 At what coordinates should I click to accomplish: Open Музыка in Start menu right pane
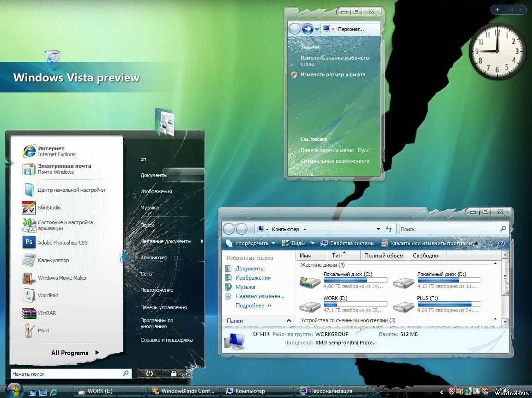pyautogui.click(x=149, y=208)
